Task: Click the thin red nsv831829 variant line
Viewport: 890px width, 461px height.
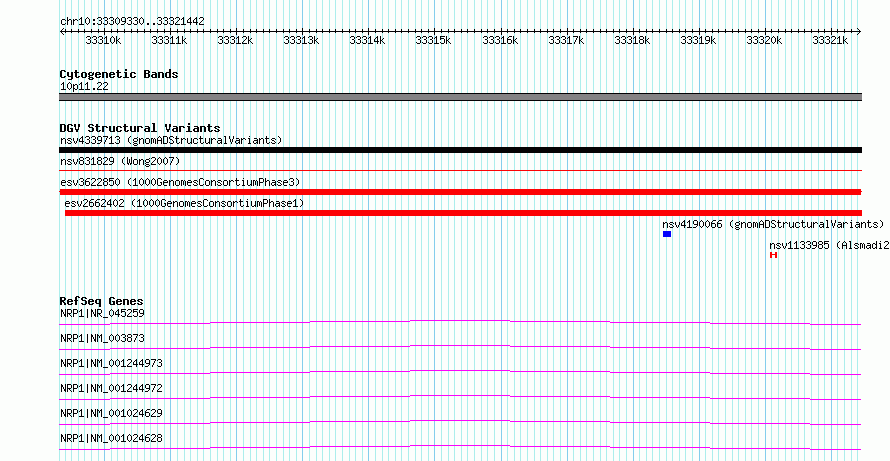Action: [460, 170]
